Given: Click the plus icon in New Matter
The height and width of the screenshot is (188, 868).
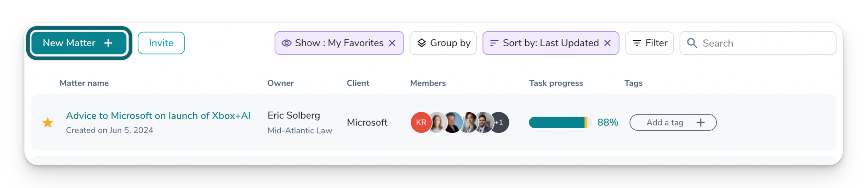Looking at the screenshot, I should pos(108,43).
